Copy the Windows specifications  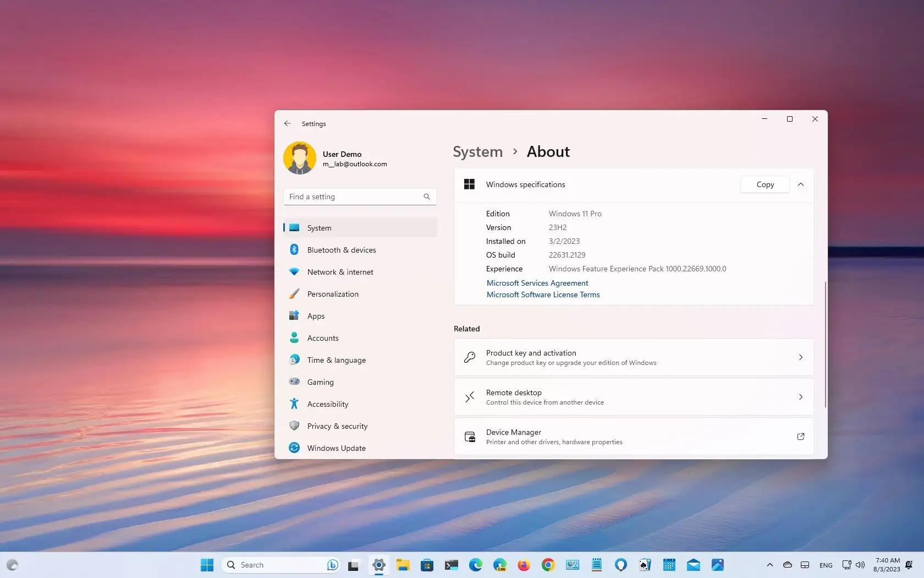coord(765,184)
